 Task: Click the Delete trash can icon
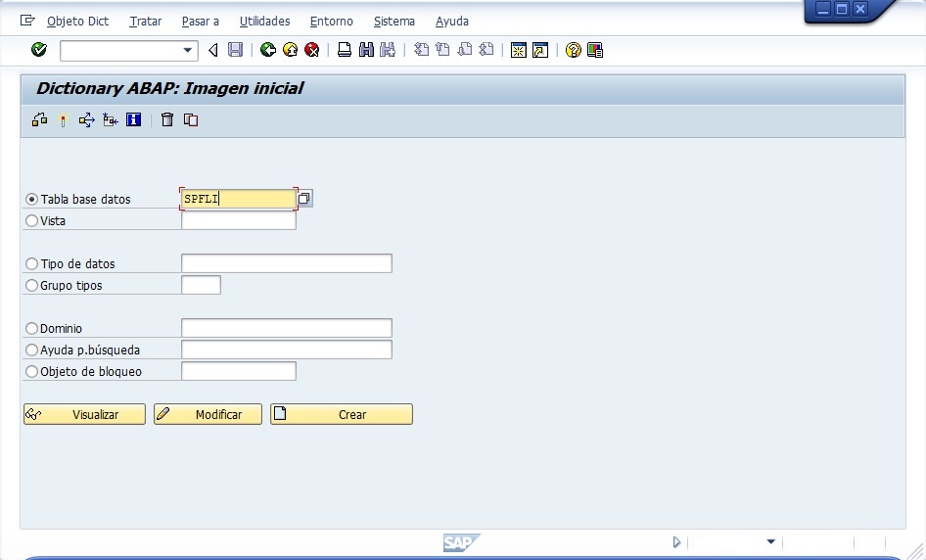tap(167, 119)
